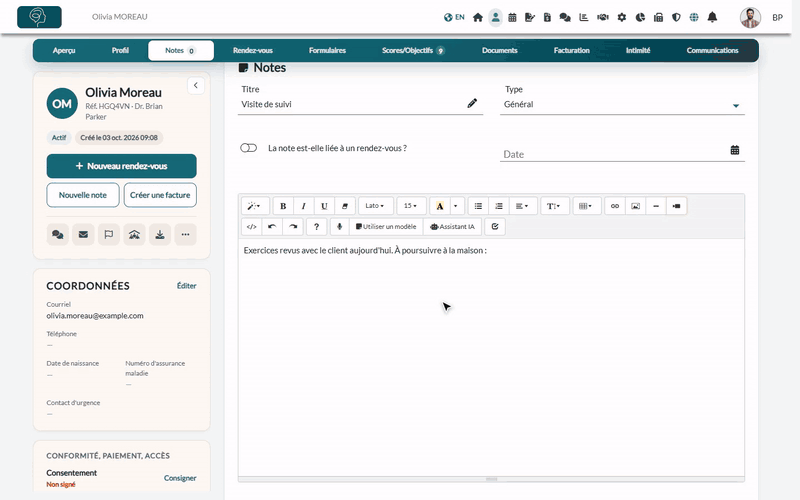
Task: Open the magic wand style dropdown
Action: tap(254, 206)
